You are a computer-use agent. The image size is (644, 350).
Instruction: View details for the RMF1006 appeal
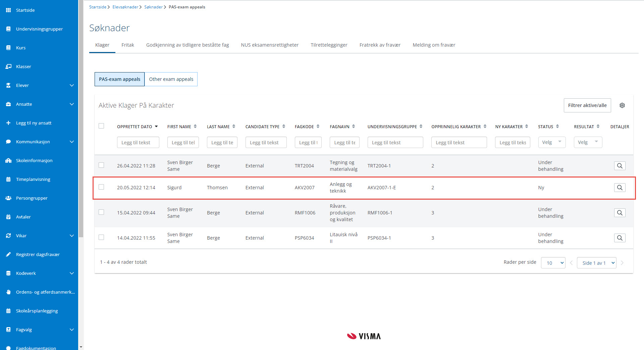click(x=620, y=213)
